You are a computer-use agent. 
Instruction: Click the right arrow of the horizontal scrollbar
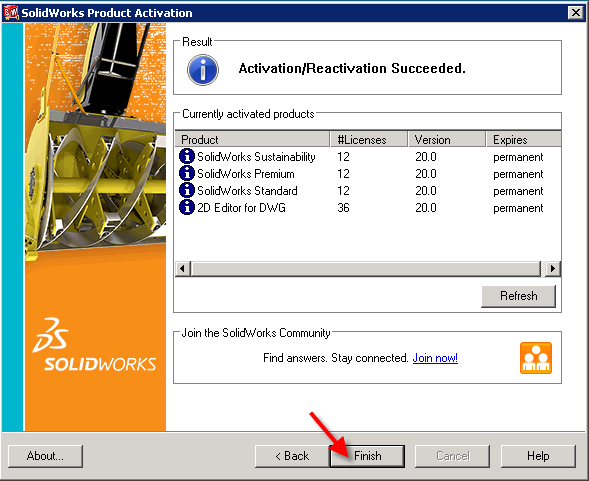click(553, 269)
